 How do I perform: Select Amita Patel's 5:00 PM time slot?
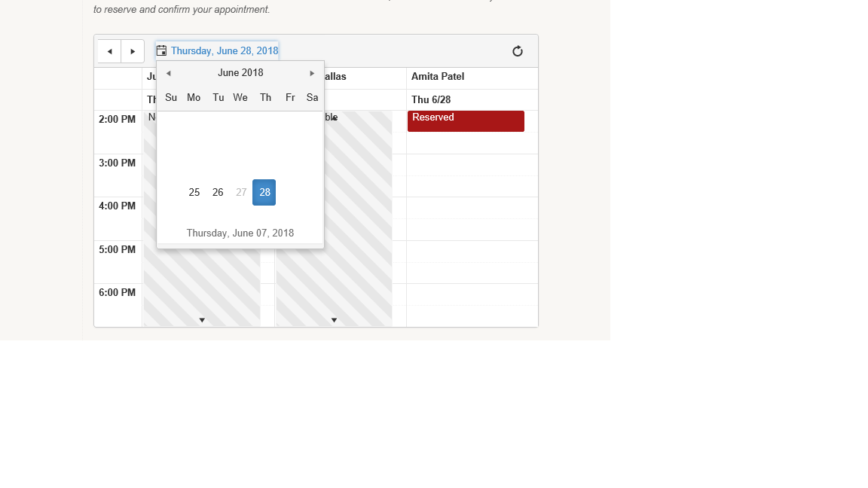pos(472,252)
